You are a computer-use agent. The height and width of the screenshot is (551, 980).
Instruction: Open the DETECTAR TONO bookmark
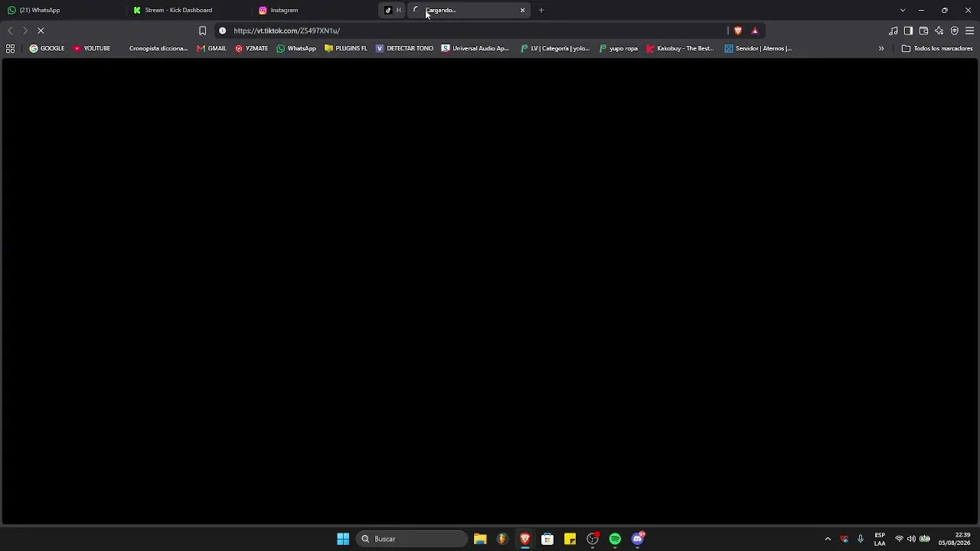[x=404, y=48]
